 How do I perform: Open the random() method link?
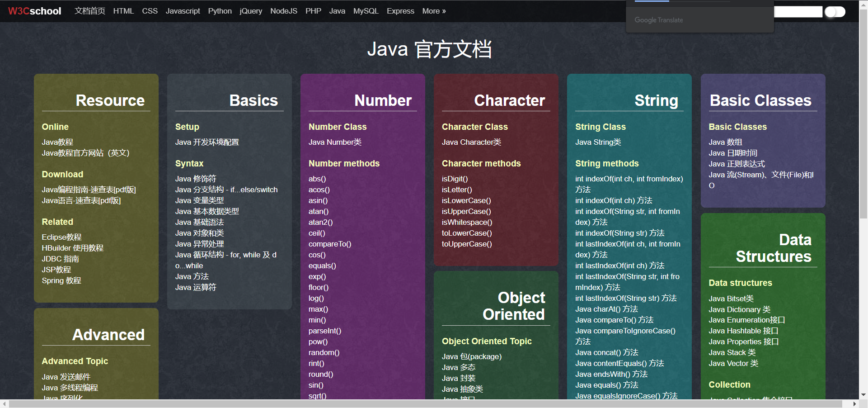tap(324, 352)
